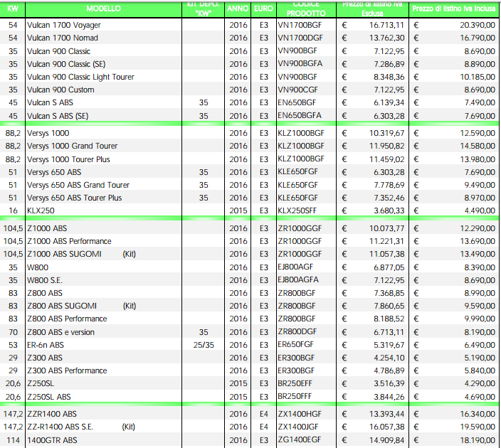The image size is (501, 448).
Task: Click price 6.713,11 for Z800 e version
Action: [389, 332]
